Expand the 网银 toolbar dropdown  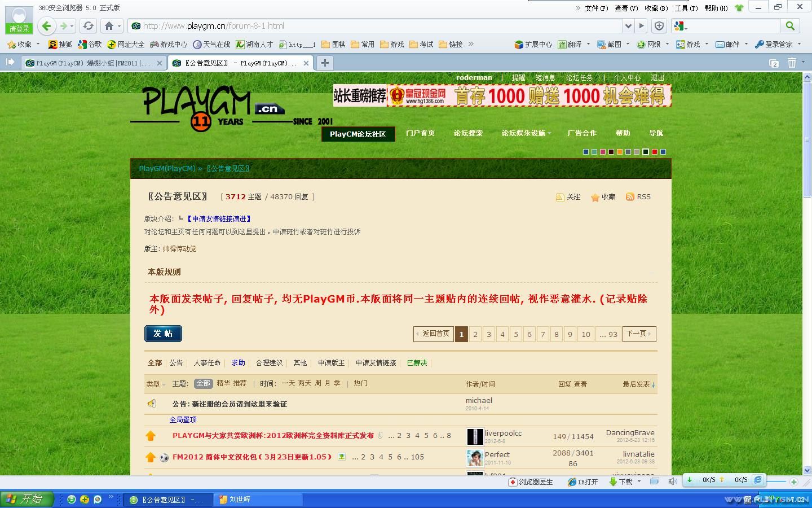point(667,43)
